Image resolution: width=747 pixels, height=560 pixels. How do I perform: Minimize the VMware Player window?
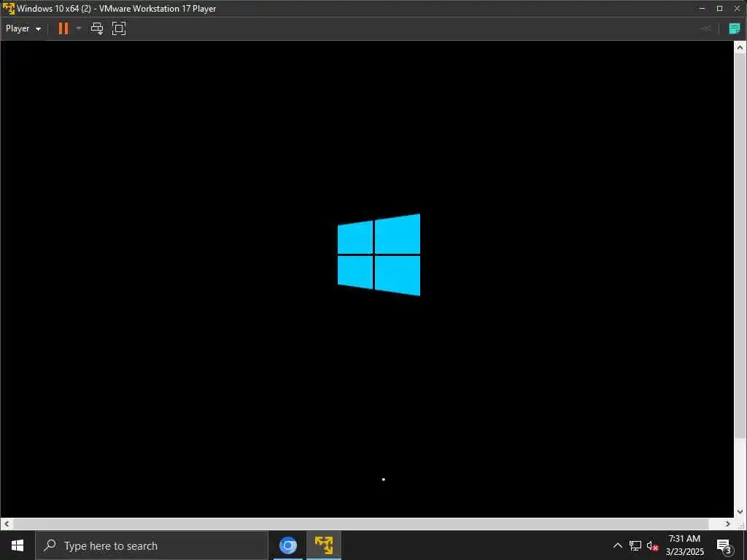tap(702, 9)
